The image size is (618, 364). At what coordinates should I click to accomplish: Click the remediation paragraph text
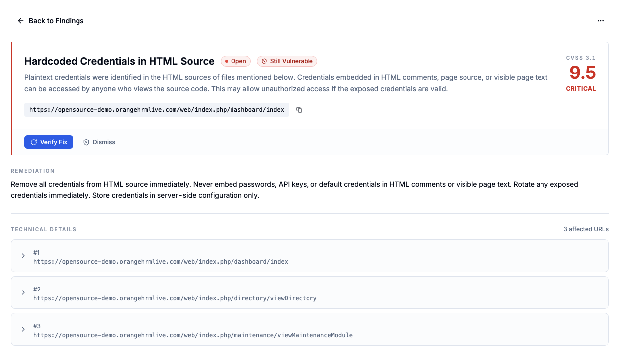295,190
